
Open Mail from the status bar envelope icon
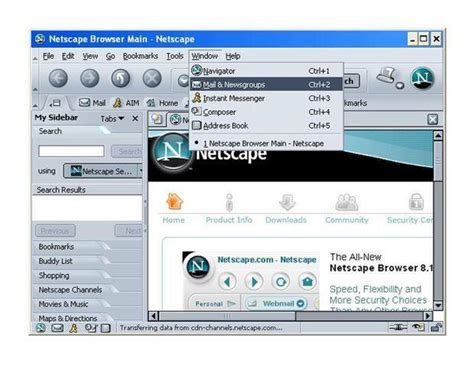[x=57, y=328]
